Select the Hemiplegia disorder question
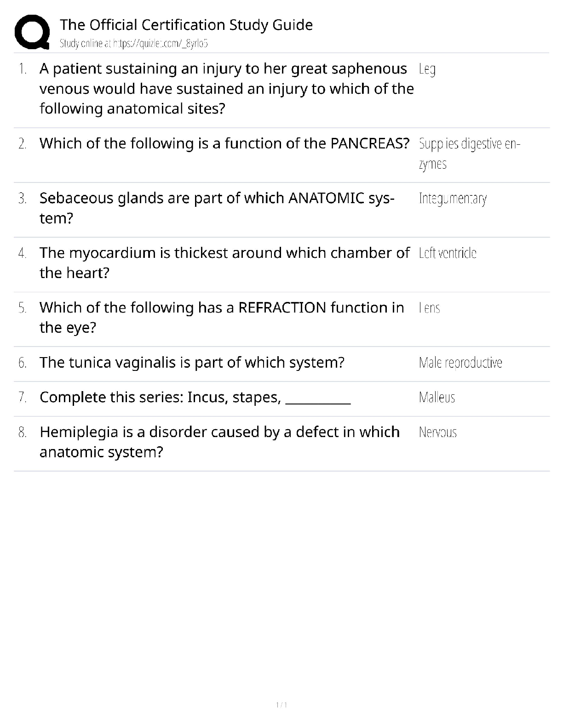Screen dimensions: 563x728 pos(219,442)
